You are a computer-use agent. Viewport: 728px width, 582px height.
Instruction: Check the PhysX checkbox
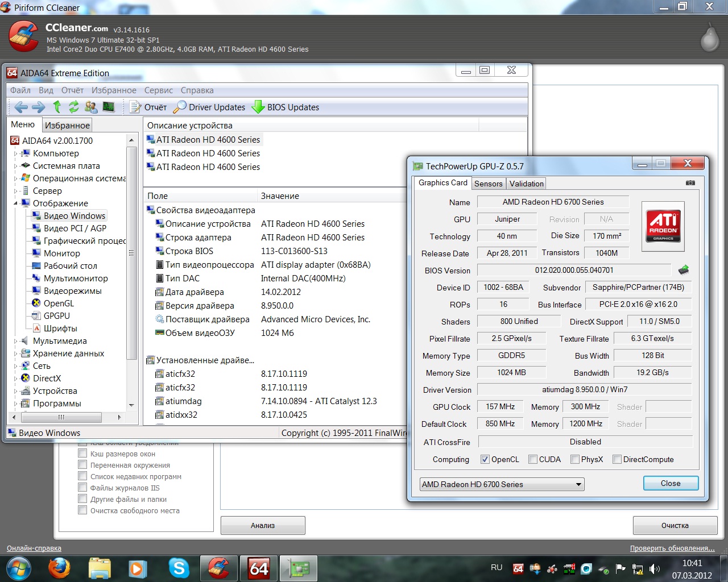coord(575,459)
